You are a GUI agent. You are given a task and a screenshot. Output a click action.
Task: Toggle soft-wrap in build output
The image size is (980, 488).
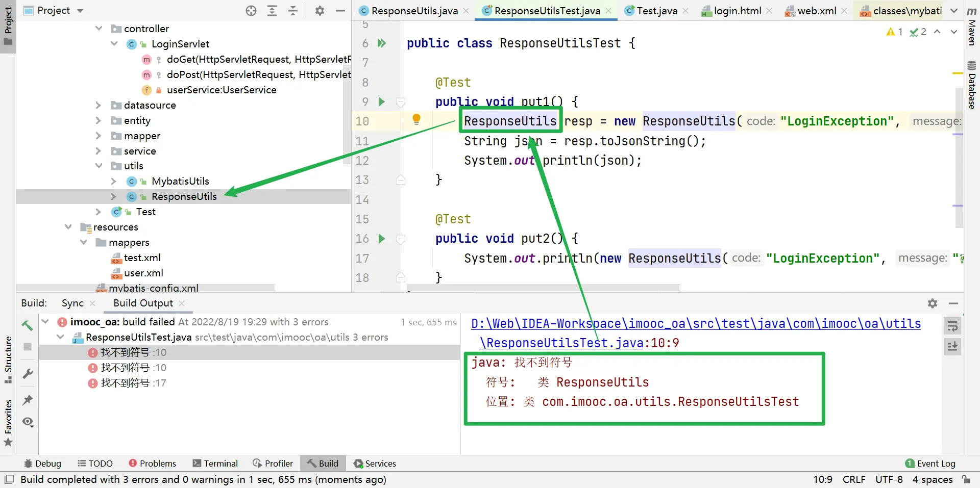[x=952, y=326]
